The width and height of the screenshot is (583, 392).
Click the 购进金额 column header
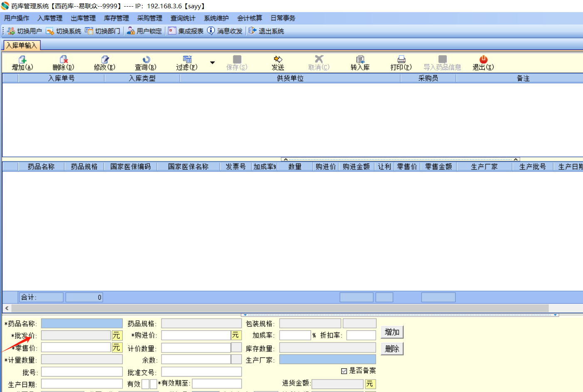[x=356, y=167]
